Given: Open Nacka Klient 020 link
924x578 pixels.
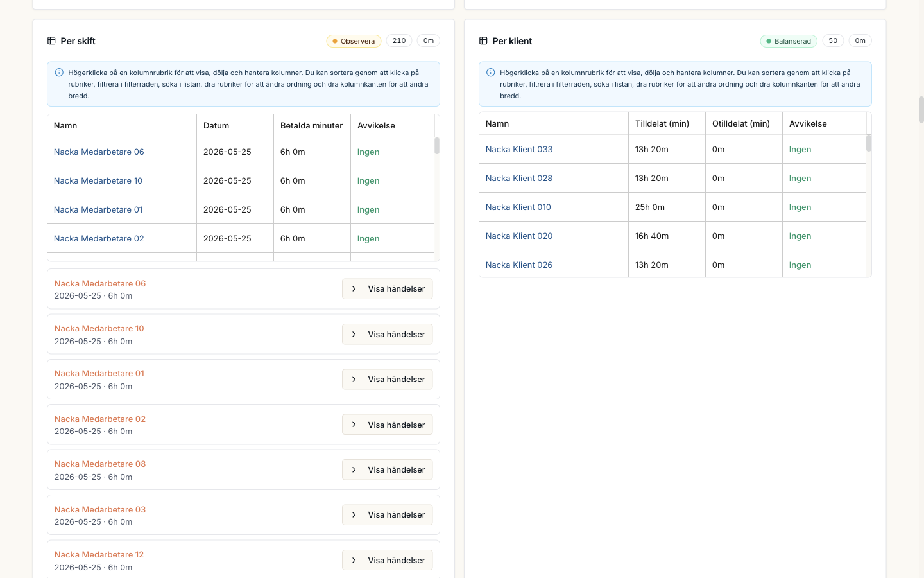Looking at the screenshot, I should tap(519, 236).
